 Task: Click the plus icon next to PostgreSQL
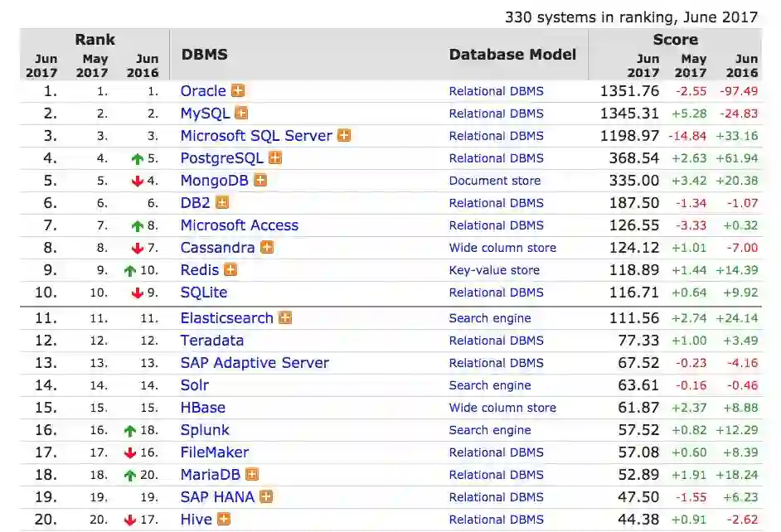coord(274,158)
